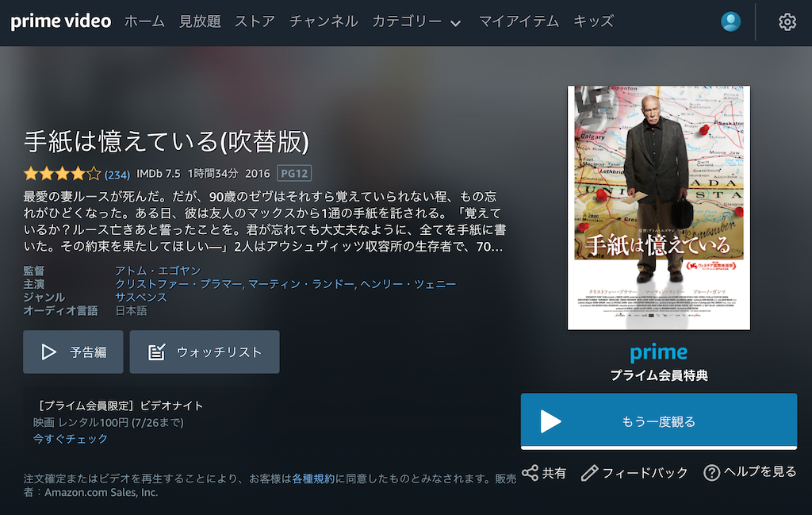Viewport: 812px width, 515px height.
Task: Open the (234) customer reviews link
Action: (117, 175)
